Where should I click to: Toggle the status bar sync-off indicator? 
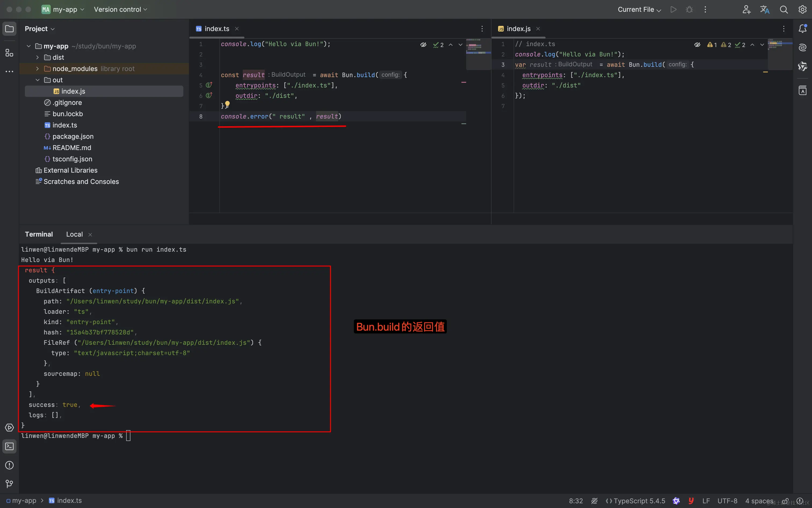click(594, 501)
